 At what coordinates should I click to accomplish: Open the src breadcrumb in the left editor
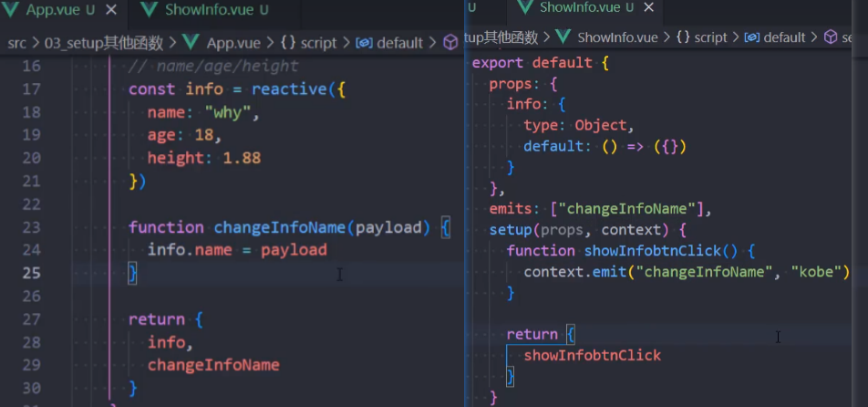click(16, 43)
